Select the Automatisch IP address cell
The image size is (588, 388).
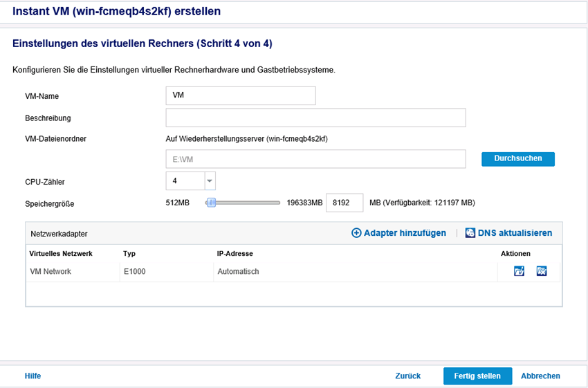pos(356,271)
